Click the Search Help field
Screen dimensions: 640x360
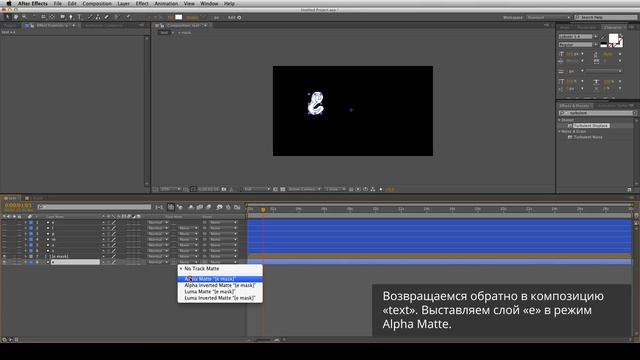tap(606, 18)
